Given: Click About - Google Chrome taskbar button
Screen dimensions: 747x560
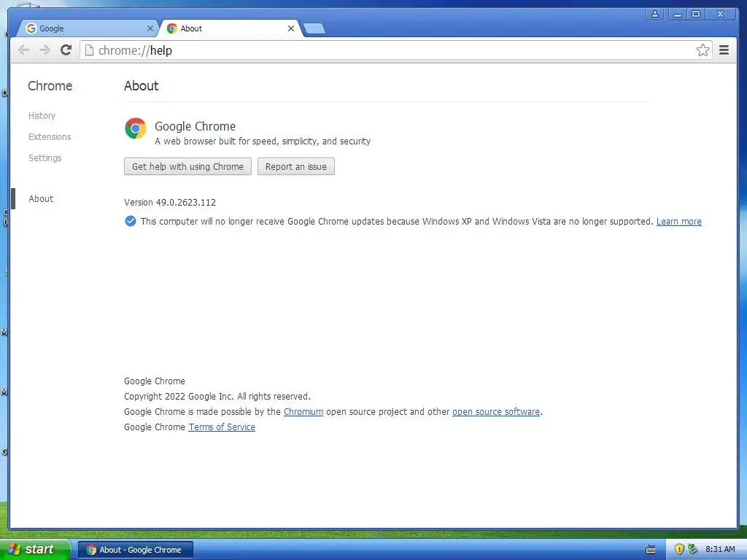Looking at the screenshot, I should (x=136, y=550).
